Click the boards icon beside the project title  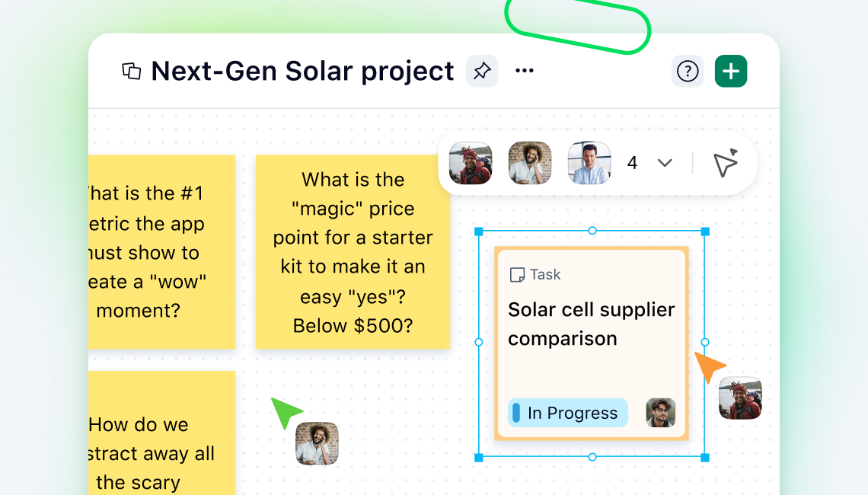(x=132, y=71)
